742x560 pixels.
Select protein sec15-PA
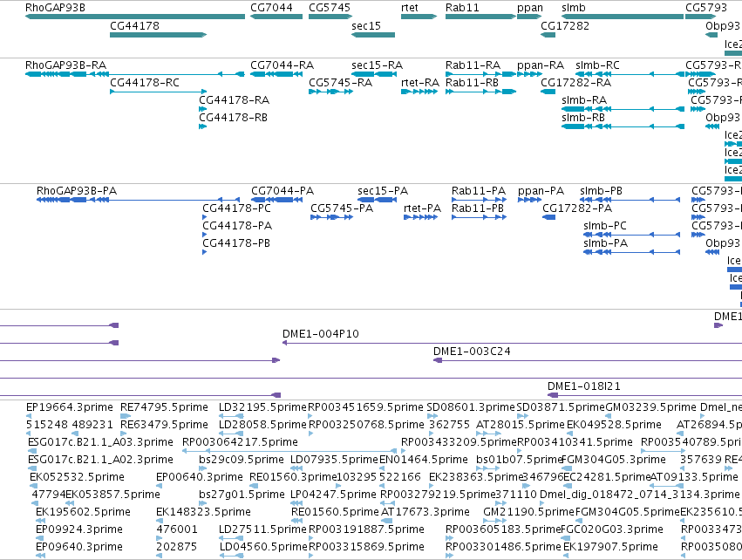click(x=377, y=200)
